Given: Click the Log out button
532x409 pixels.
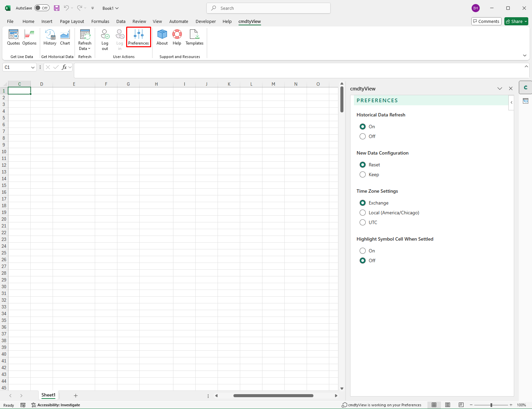Looking at the screenshot, I should click(x=105, y=40).
